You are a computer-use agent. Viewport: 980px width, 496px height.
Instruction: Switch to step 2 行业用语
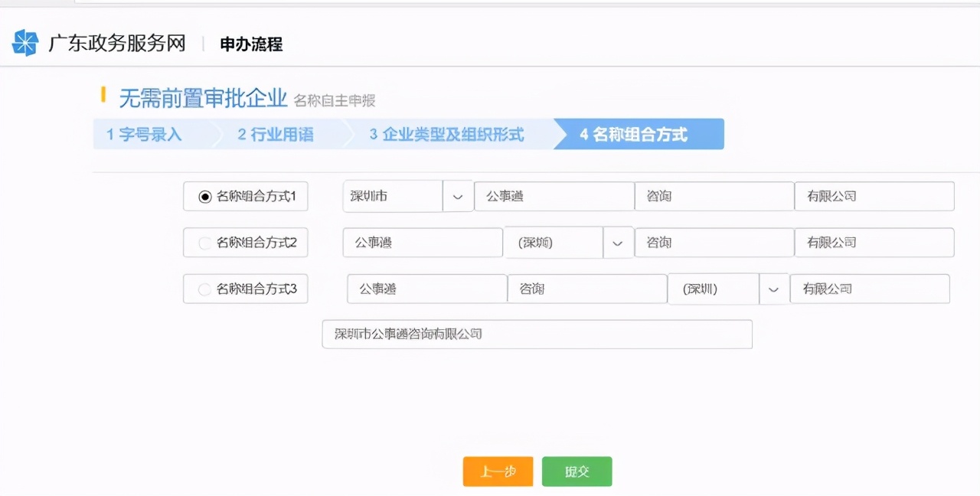(x=275, y=135)
